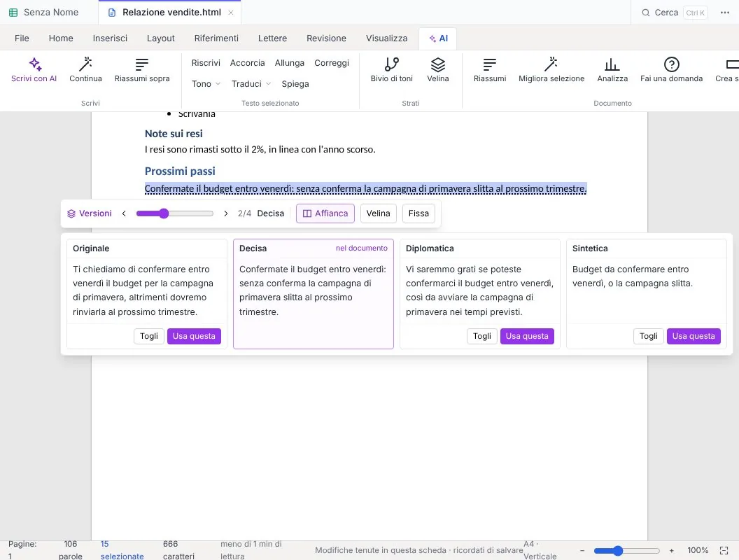Switch to the Layout ribbon tab
739x560 pixels.
tap(161, 38)
